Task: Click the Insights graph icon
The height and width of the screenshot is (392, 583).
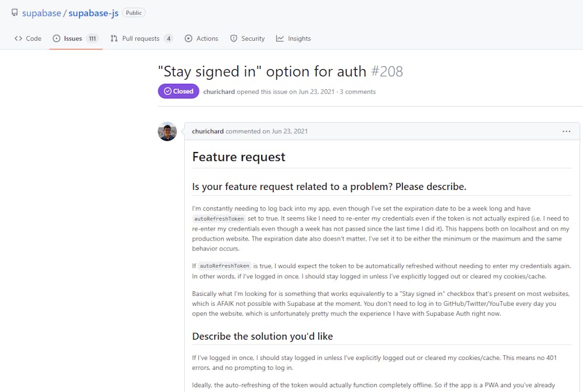Action: 280,38
